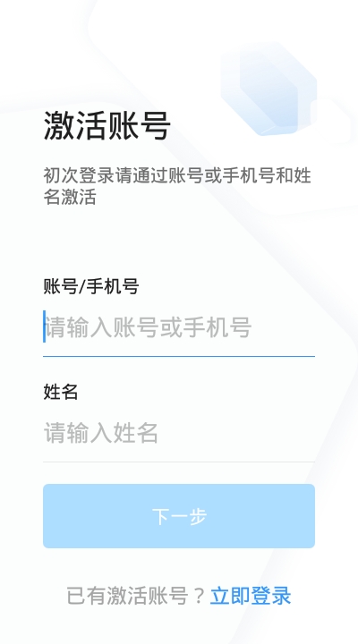
Task: Click the translucent blue cube graphic
Action: pyautogui.click(x=269, y=89)
